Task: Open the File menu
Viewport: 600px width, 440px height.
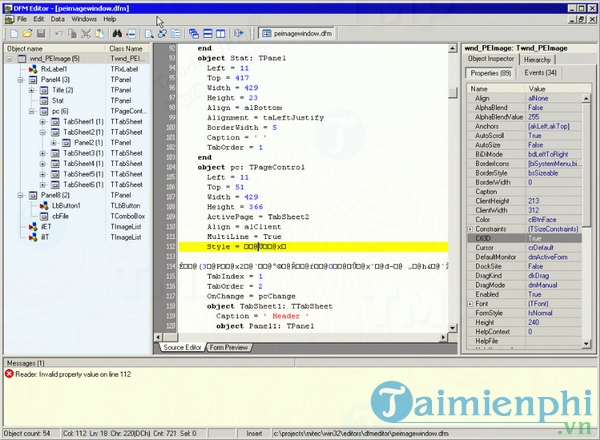Action: [22, 19]
